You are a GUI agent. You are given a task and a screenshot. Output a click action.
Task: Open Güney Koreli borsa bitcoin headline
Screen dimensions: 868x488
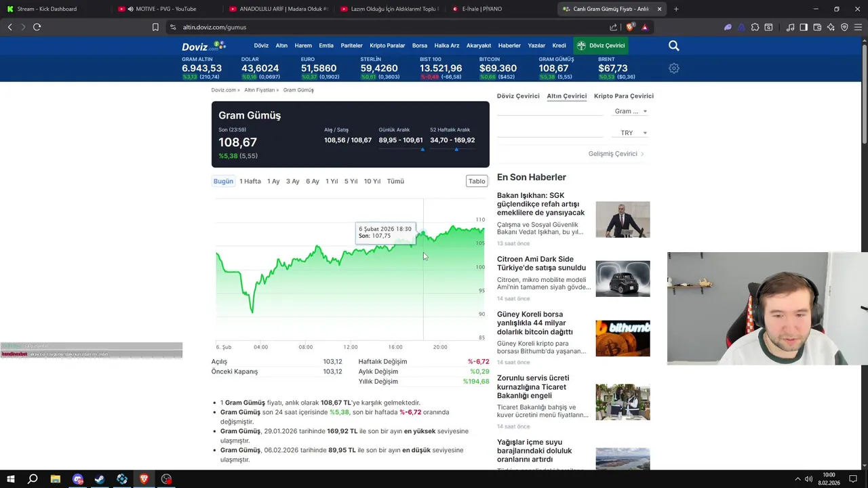coord(535,323)
